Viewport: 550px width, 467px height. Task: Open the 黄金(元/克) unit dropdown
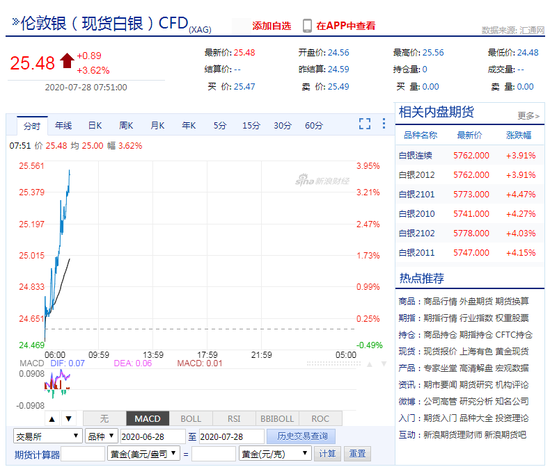point(275,454)
